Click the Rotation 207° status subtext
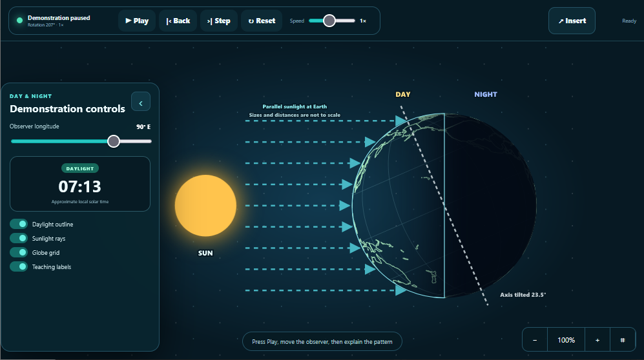Viewport: 644px width, 360px height. coord(46,25)
